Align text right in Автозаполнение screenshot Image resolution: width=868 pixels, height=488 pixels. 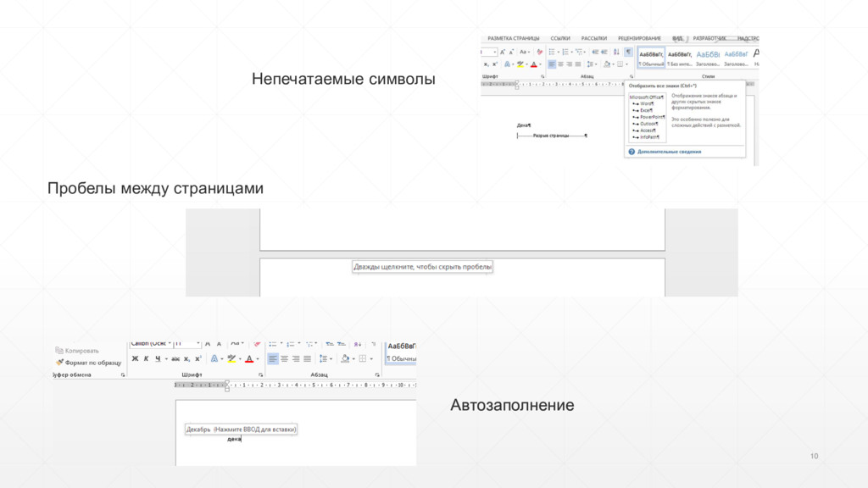[296, 359]
